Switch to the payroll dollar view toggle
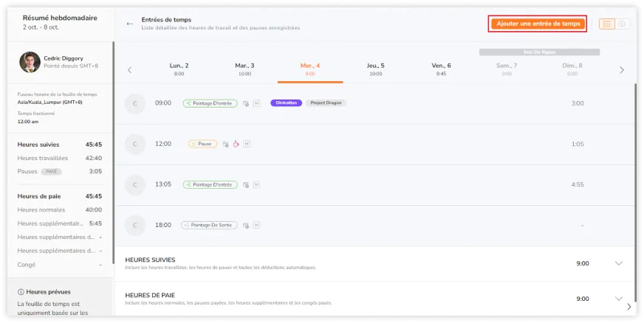Image resolution: width=644 pixels, height=323 pixels. (622, 24)
